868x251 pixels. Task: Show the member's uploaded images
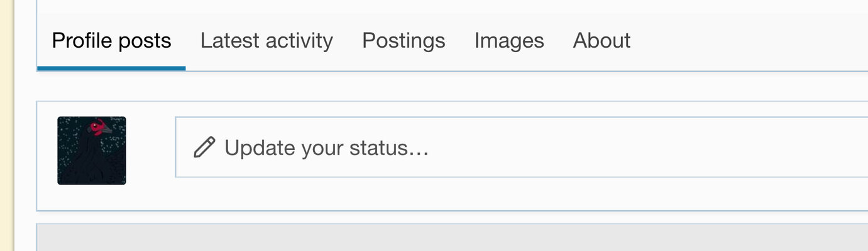[509, 41]
